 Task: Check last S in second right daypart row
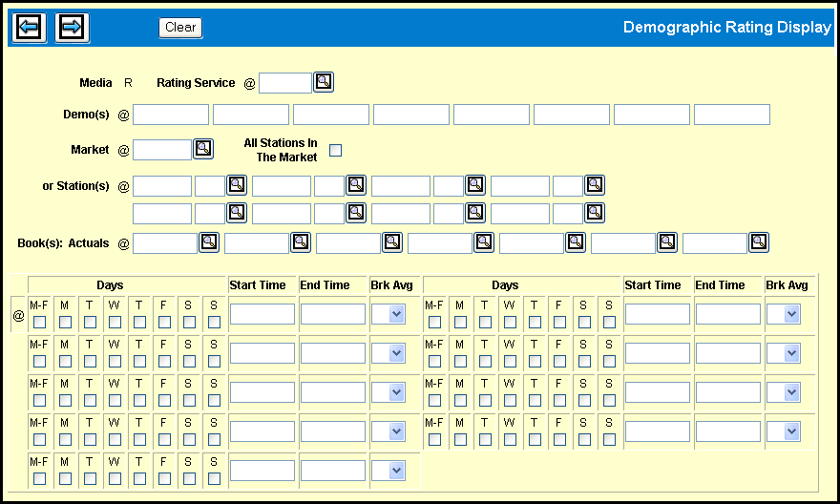coord(610,361)
